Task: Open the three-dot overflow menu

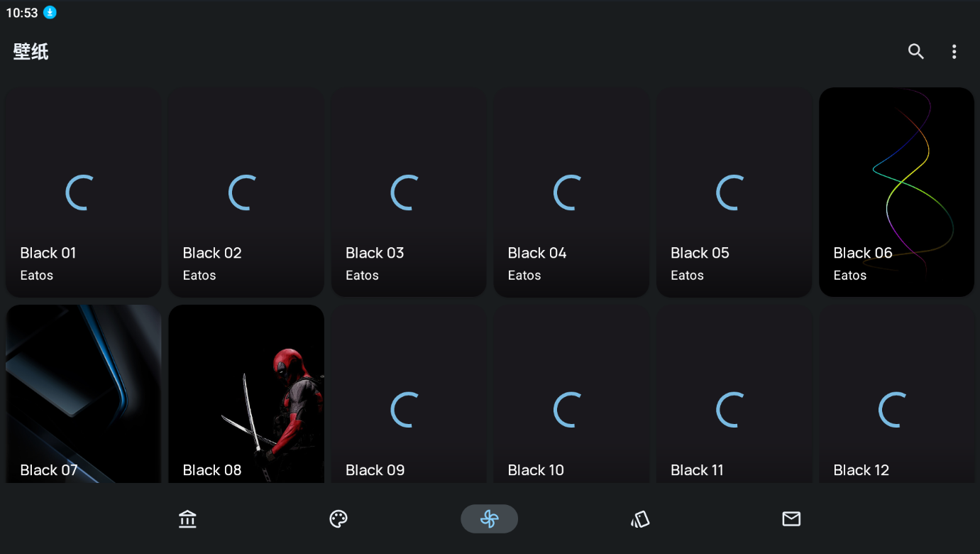Action: [954, 51]
